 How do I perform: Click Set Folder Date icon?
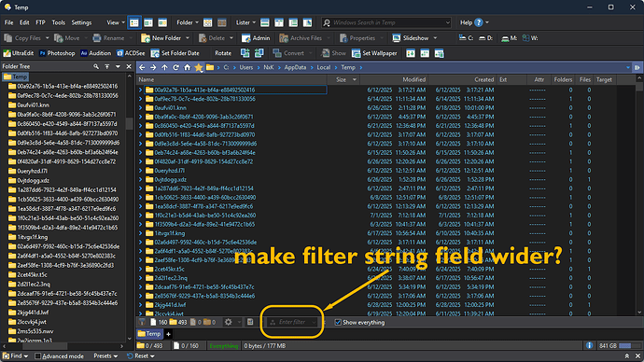pos(155,53)
